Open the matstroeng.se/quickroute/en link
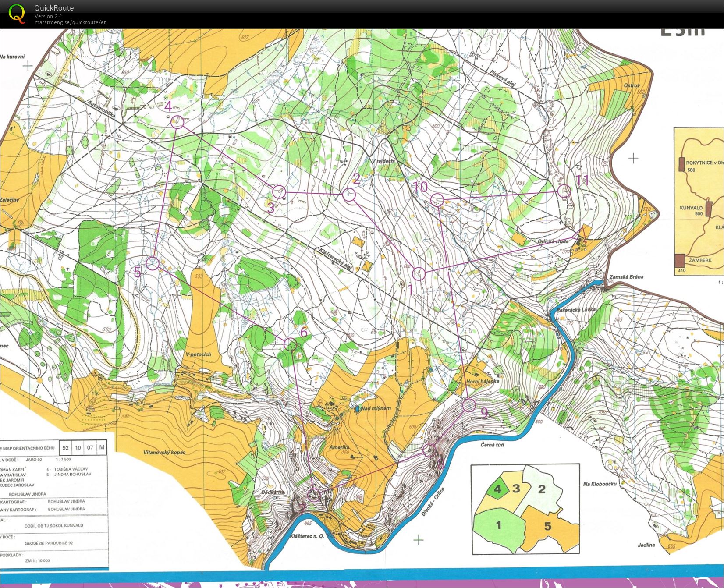Screen dimensions: 724x588 [x=71, y=22]
